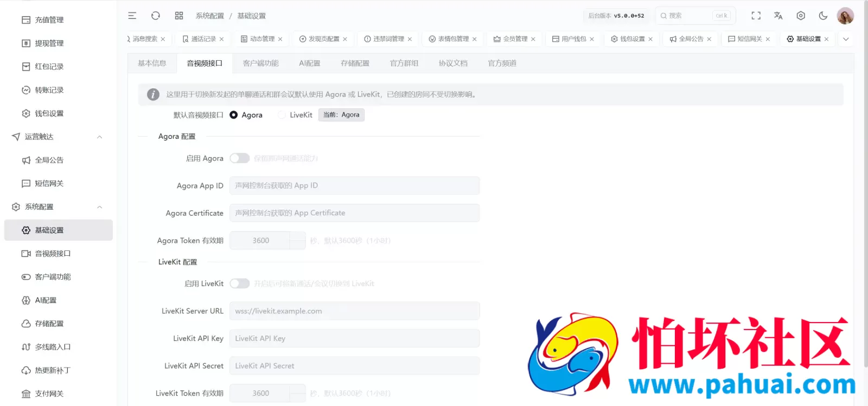The width and height of the screenshot is (868, 406).
Task: Toggle fullscreen mode icon
Action: click(x=756, y=16)
